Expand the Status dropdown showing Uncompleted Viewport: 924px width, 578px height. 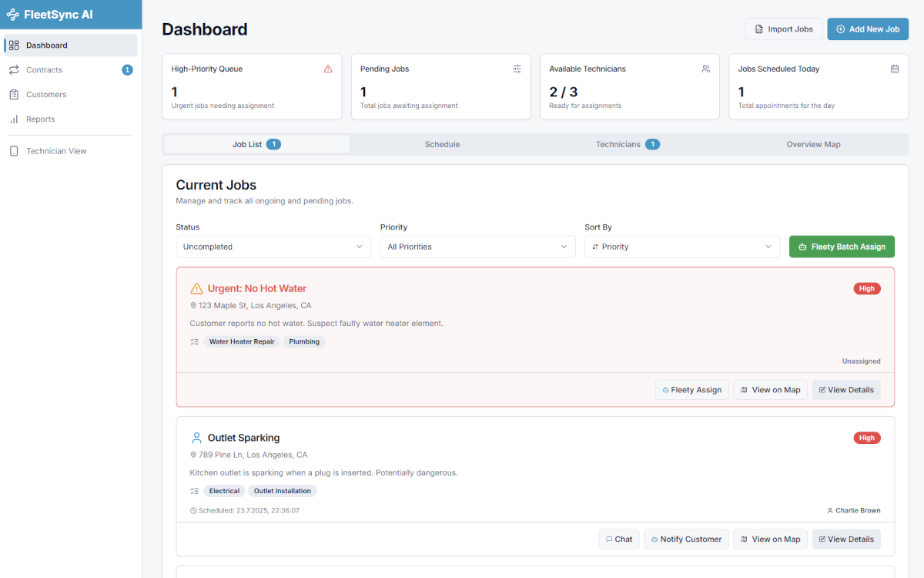point(273,247)
